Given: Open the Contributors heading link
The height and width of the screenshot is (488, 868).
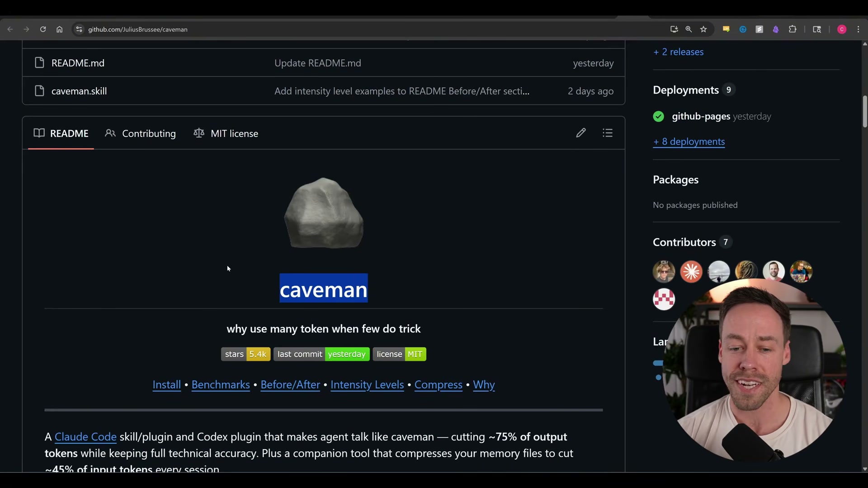Looking at the screenshot, I should point(684,242).
